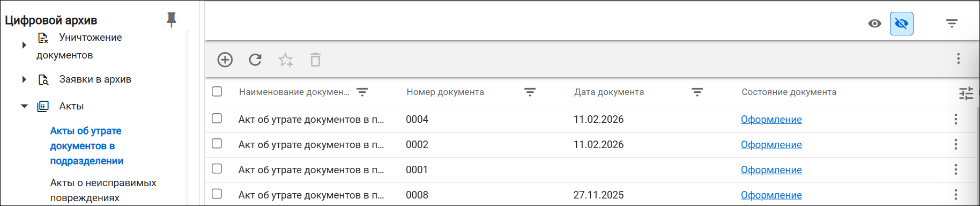This screenshot has width=980, height=206.
Task: Open the top-right filter list icon
Action: 952,24
